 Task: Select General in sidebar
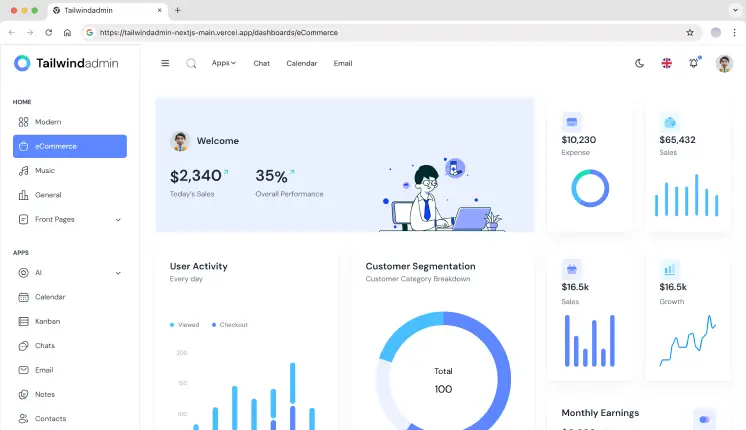(70, 195)
